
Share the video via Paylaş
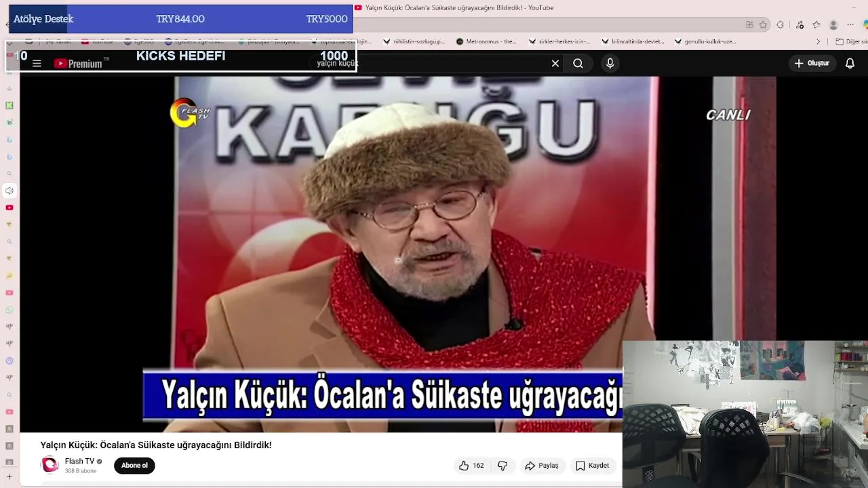coord(541,466)
